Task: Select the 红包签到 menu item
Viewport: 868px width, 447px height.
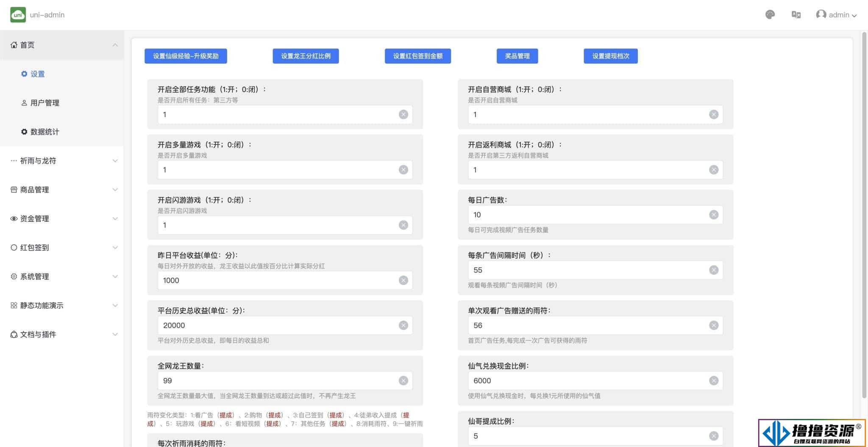Action: coord(62,248)
